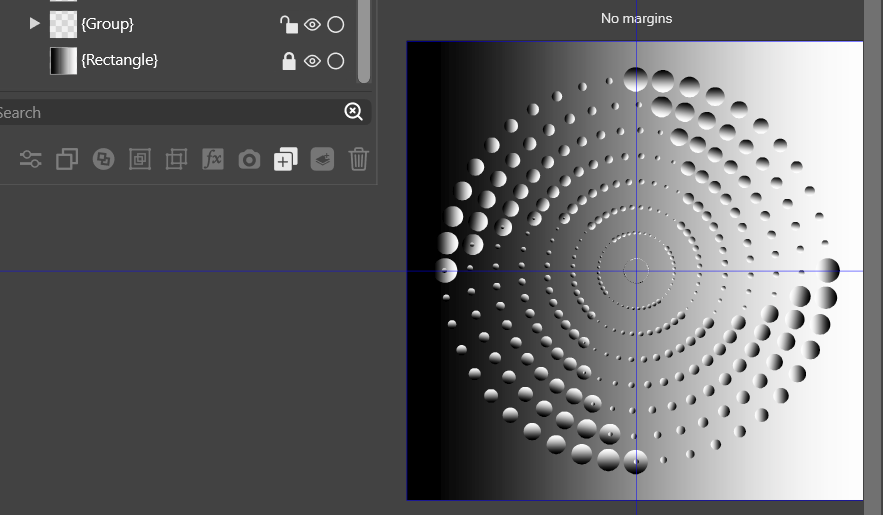Hide the {Group} layer via eye icon

[312, 24]
